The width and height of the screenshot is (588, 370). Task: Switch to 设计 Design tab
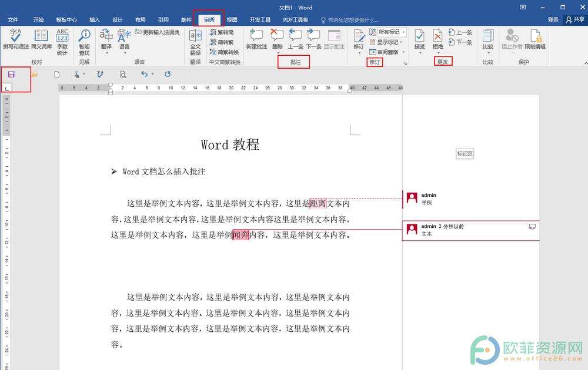click(118, 19)
